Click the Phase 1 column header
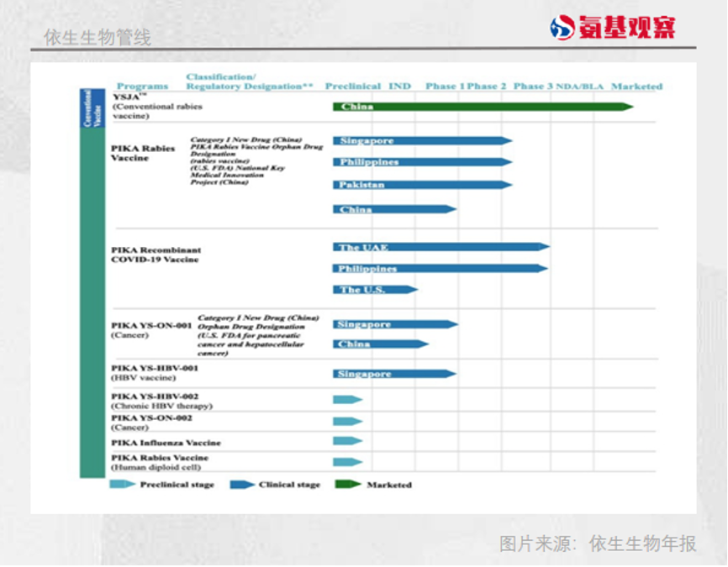This screenshot has width=728, height=567. click(446, 87)
